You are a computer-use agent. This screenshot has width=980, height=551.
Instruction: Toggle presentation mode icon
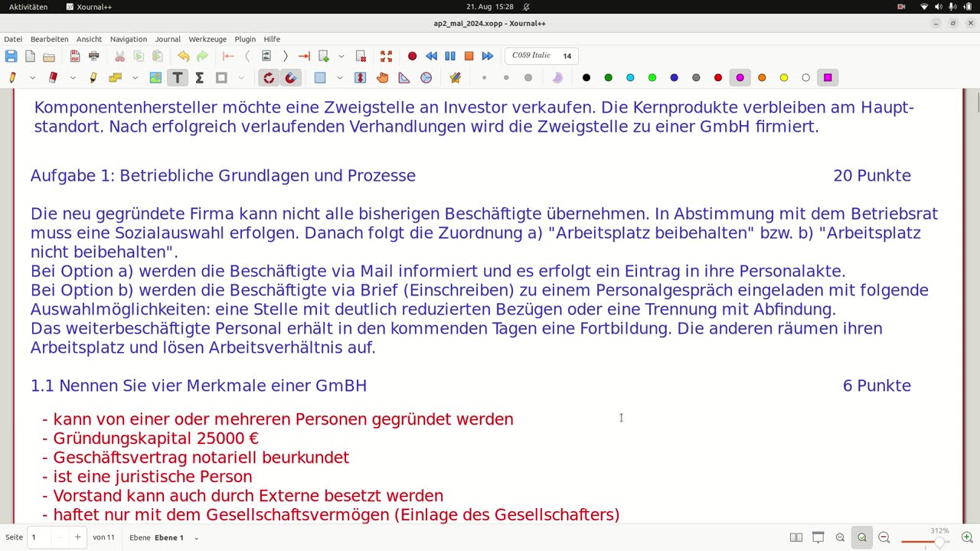coord(818,537)
